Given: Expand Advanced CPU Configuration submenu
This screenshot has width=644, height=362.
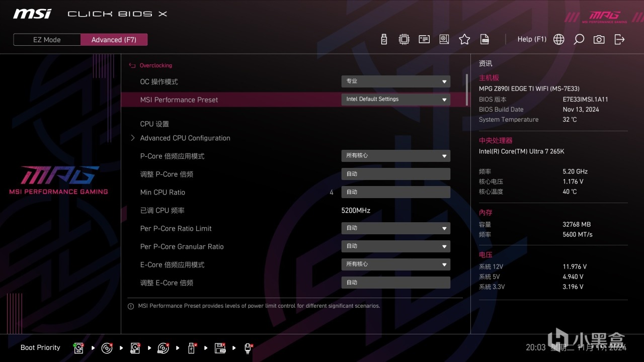Looking at the screenshot, I should click(185, 138).
